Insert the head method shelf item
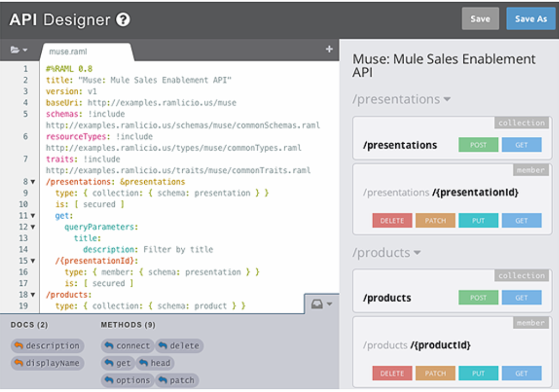 coord(155,363)
